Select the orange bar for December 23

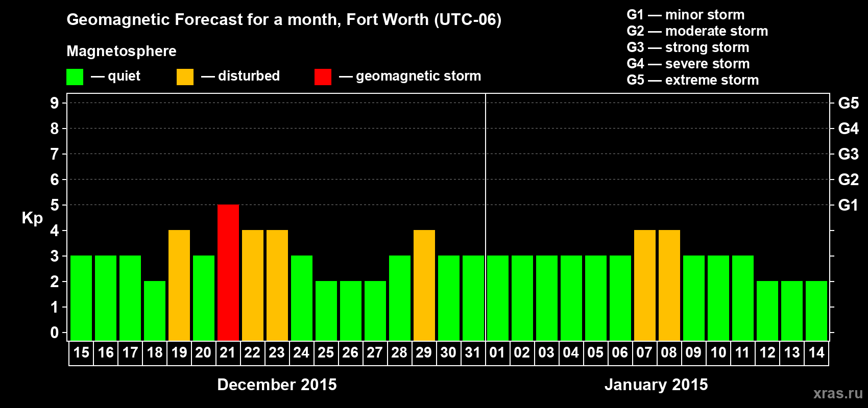tap(277, 285)
